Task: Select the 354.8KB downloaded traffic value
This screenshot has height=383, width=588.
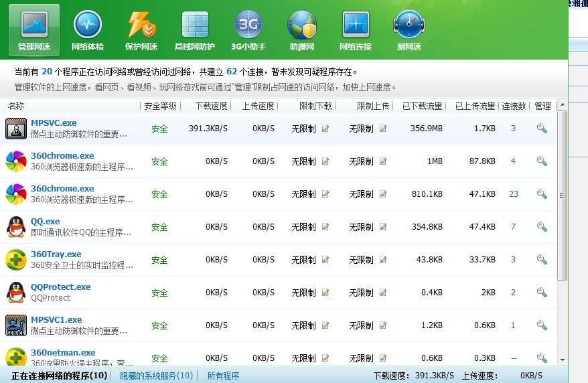Action: click(x=427, y=227)
